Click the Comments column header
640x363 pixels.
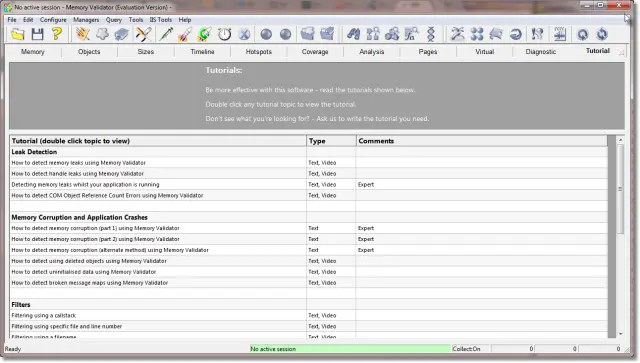click(x=482, y=141)
